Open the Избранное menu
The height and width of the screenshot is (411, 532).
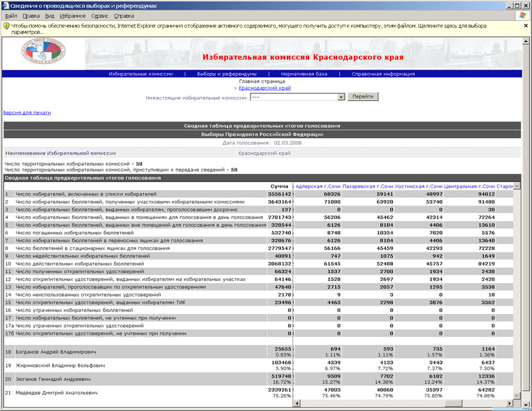point(72,16)
